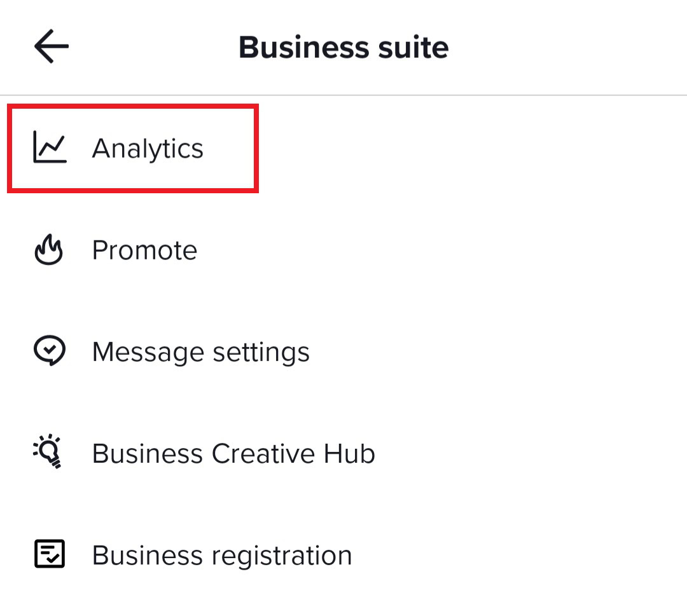Click the Creative Hub lightbulb icon
Image resolution: width=687 pixels, height=616 pixels.
[x=49, y=453]
